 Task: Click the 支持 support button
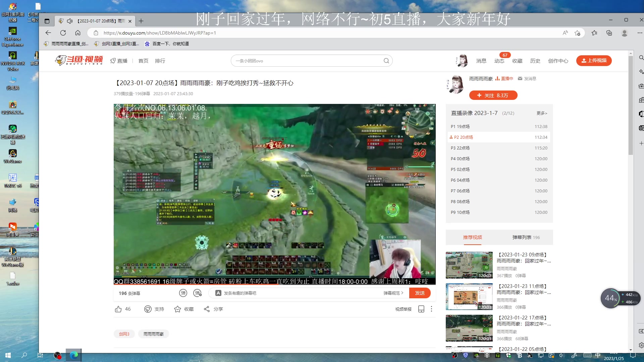coord(154,309)
